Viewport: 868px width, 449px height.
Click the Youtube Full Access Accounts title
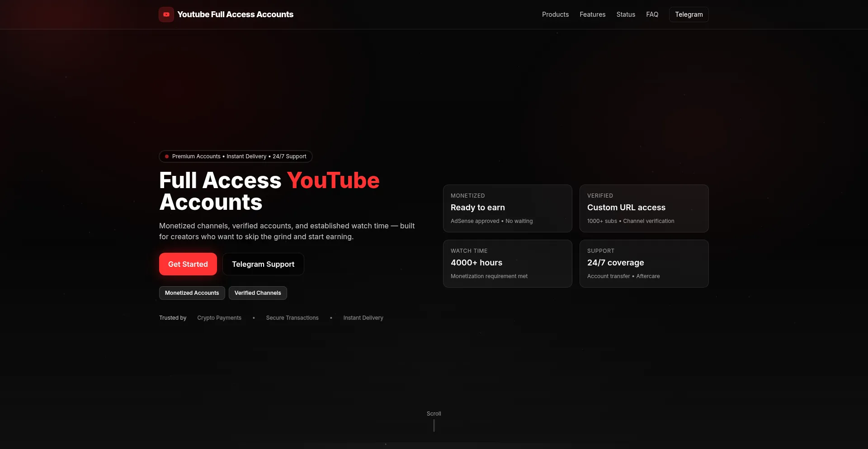click(235, 14)
